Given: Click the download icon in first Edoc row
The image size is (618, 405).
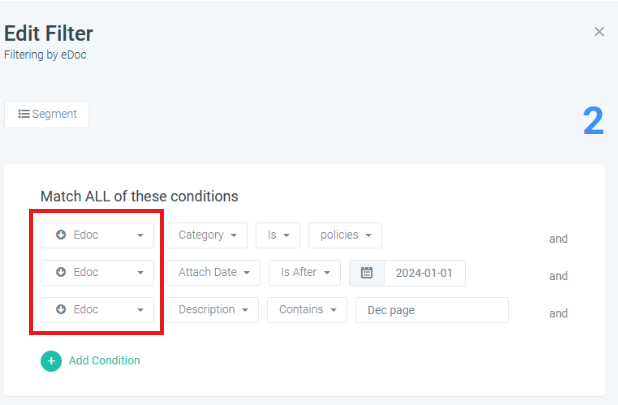Looking at the screenshot, I should (x=61, y=235).
